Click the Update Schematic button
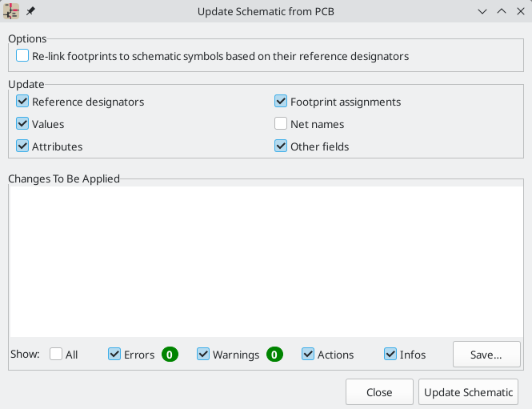Screen dimensions: 532x409 (x=468, y=392)
